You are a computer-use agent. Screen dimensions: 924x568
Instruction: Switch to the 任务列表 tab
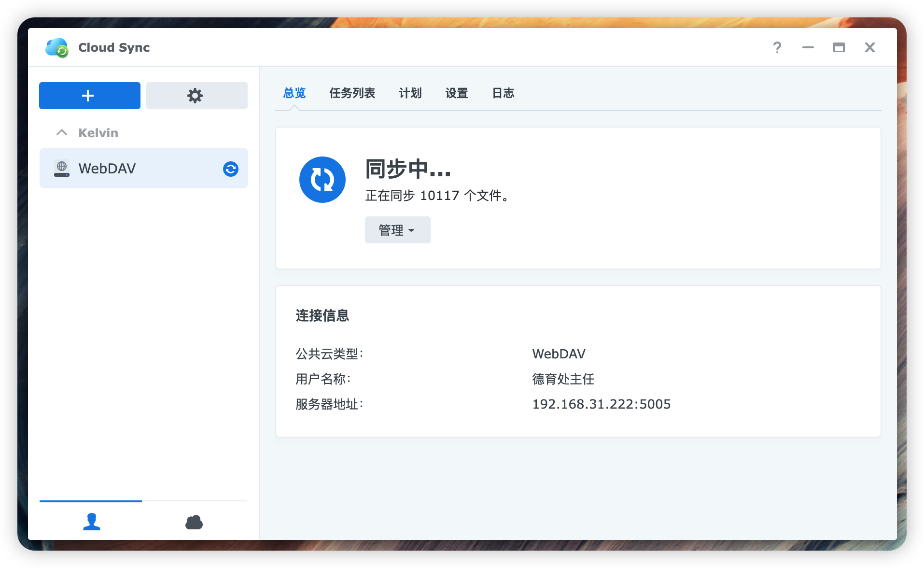pyautogui.click(x=352, y=93)
